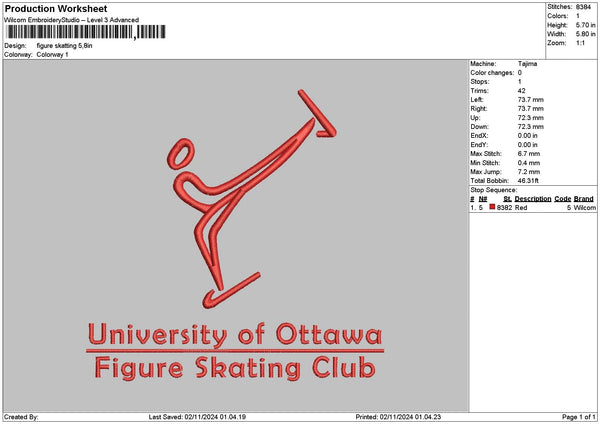
Task: Click the 'N#' column header
Action: pyautogui.click(x=483, y=199)
